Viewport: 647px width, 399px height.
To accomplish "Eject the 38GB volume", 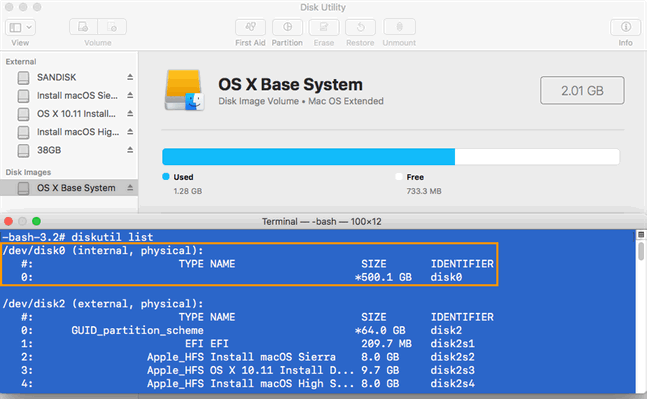I will tap(130, 150).
